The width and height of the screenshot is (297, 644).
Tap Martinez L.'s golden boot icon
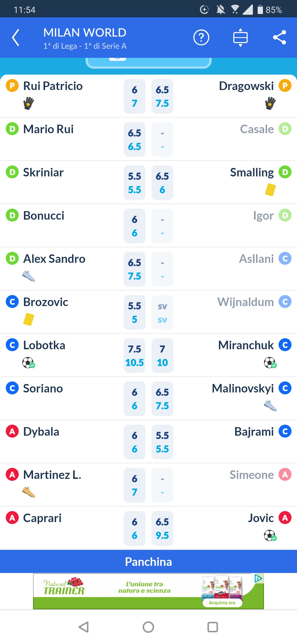(29, 492)
